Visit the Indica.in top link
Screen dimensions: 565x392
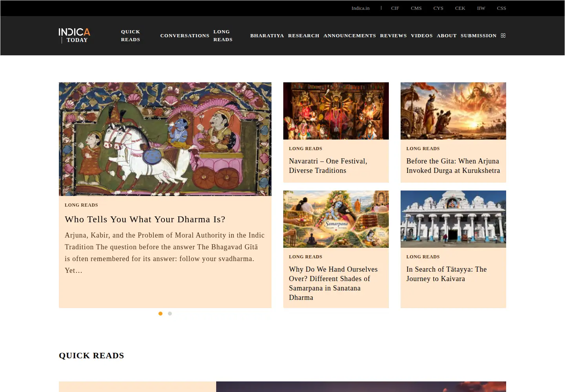361,8
